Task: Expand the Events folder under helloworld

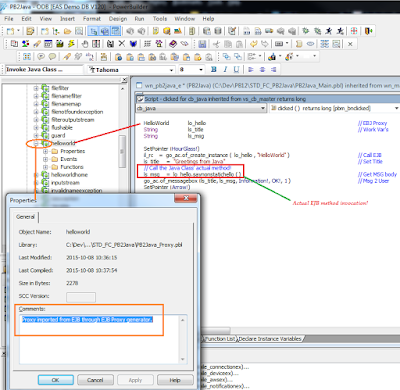Action: tap(45, 159)
